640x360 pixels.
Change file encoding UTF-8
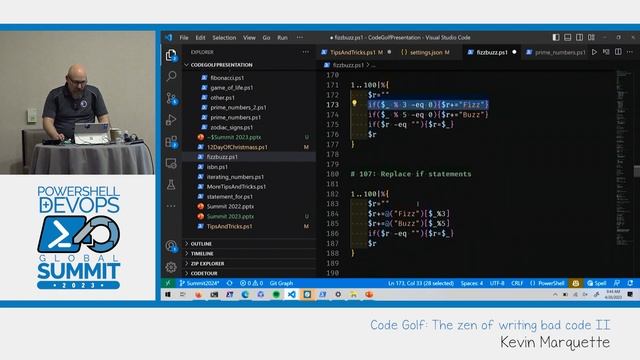coord(497,283)
